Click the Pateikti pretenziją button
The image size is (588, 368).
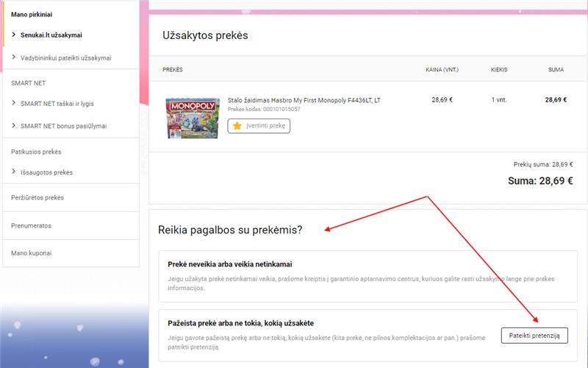click(534, 336)
